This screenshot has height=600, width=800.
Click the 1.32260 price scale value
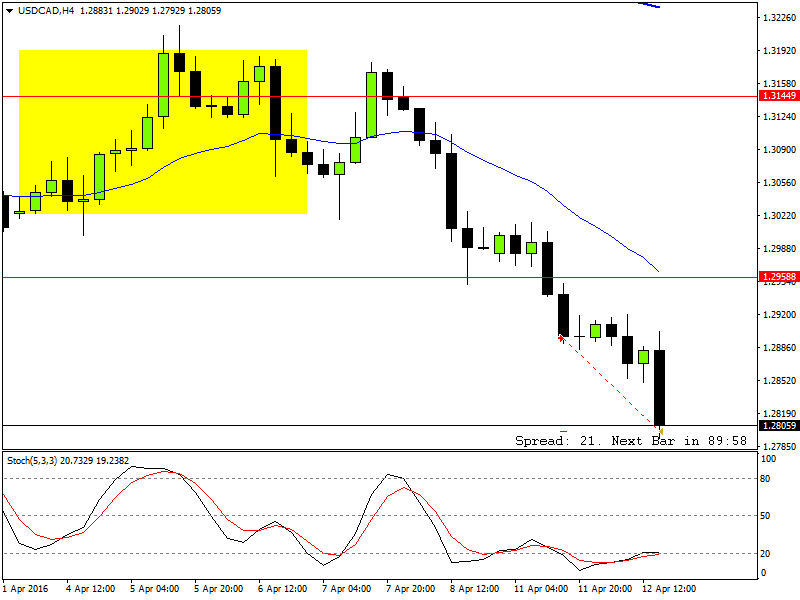tap(779, 18)
